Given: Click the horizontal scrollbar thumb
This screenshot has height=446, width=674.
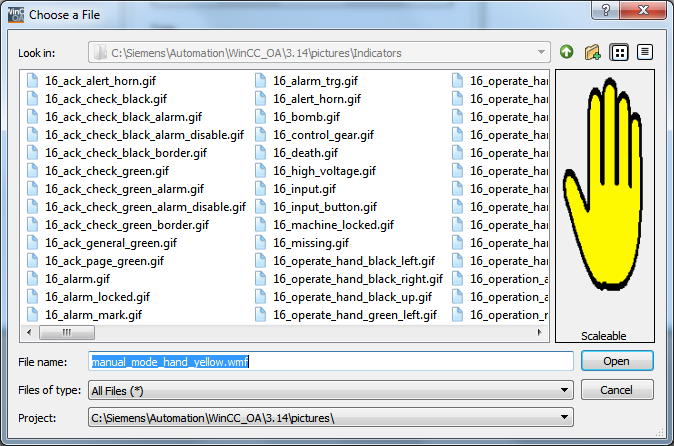Looking at the screenshot, I should 67,332.
